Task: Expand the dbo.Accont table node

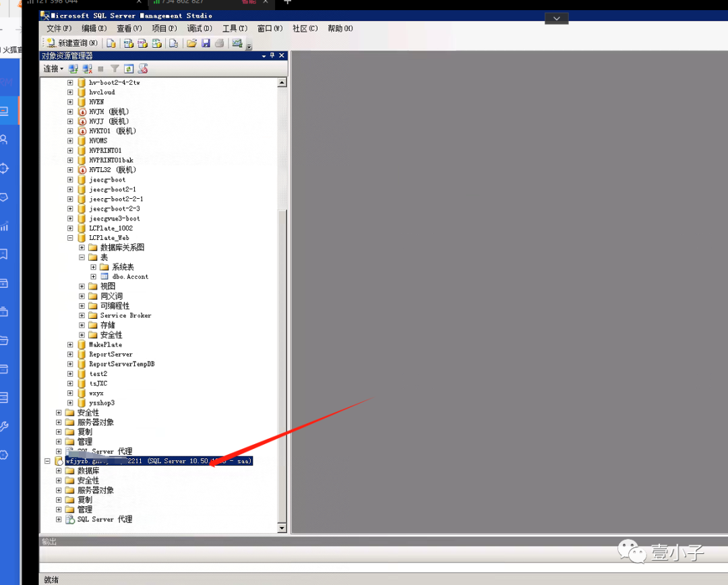Action: click(x=93, y=277)
